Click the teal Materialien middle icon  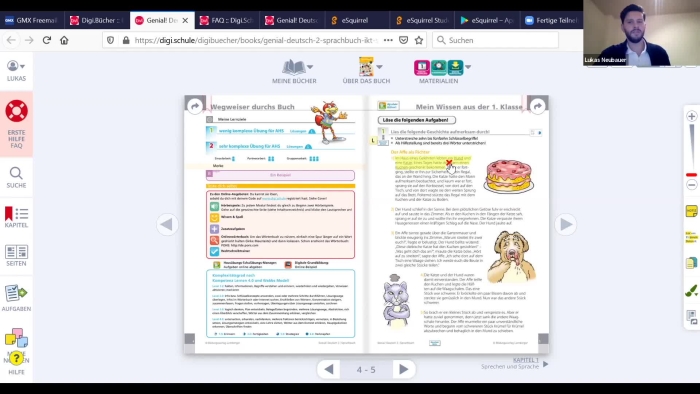438,67
